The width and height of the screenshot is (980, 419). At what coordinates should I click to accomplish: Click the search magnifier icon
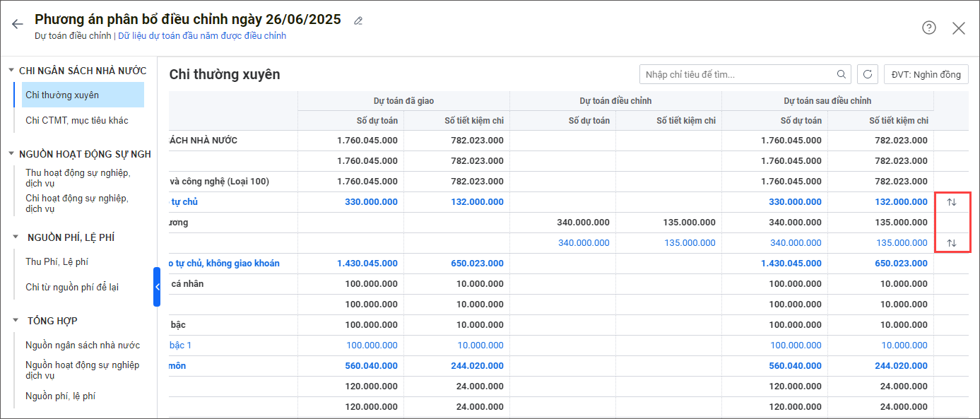pos(841,74)
